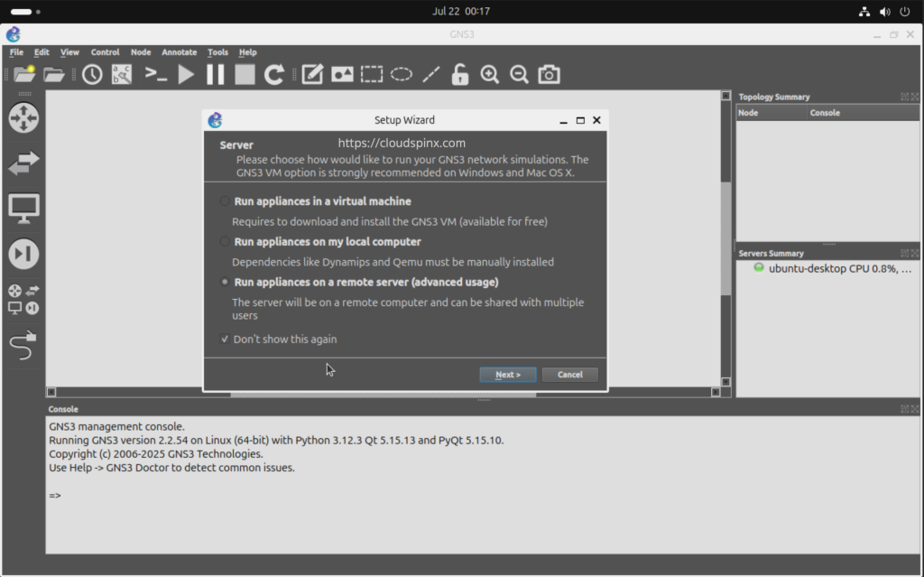924x577 pixels.
Task: Open the File menu
Action: [x=15, y=52]
